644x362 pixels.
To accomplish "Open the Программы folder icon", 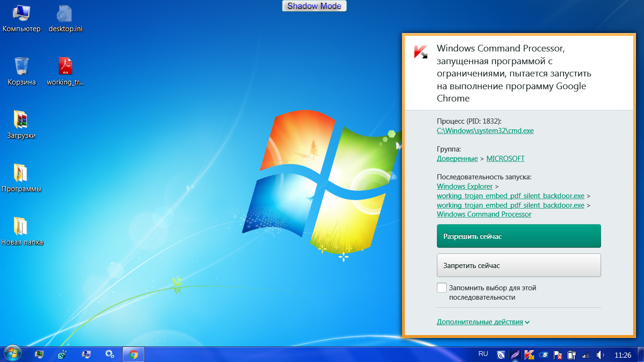I will click(x=21, y=178).
